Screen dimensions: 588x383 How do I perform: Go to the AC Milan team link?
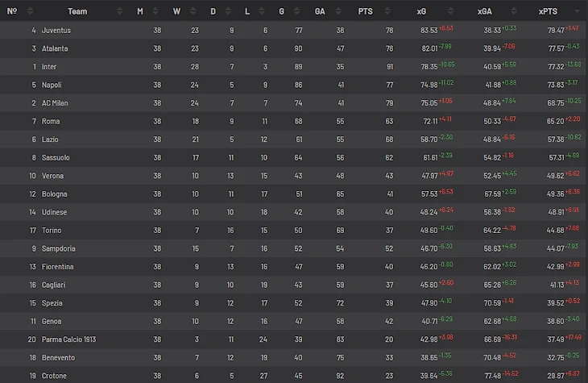(x=55, y=103)
